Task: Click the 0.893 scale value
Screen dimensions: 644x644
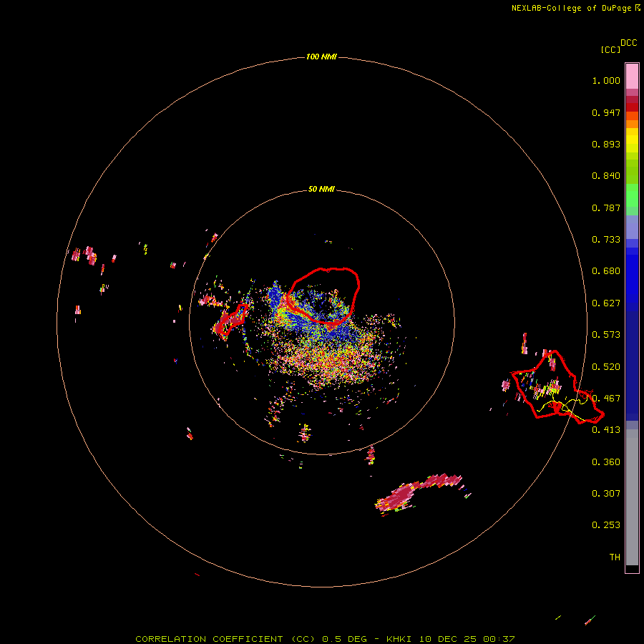Action: click(x=606, y=144)
